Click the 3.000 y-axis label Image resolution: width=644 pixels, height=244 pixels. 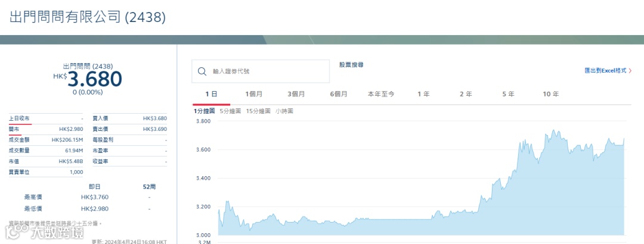203,236
